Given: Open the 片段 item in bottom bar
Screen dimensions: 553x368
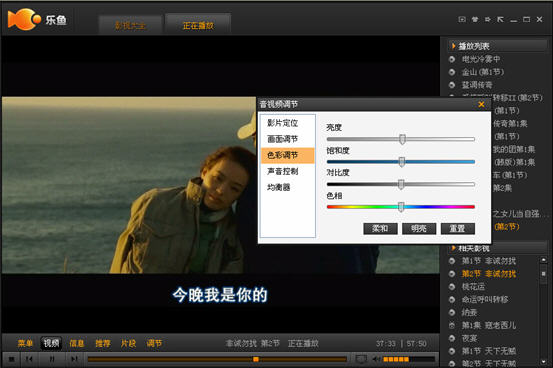Looking at the screenshot, I should [x=128, y=343].
